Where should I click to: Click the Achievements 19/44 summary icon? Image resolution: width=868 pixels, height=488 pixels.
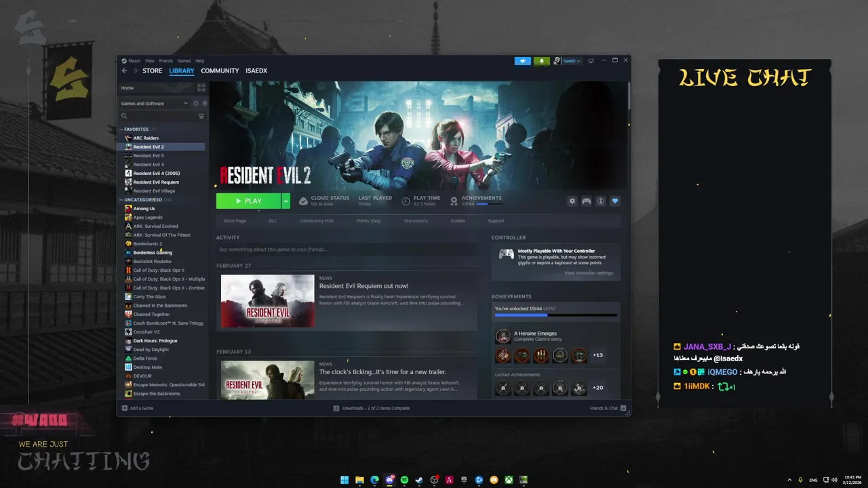point(454,201)
